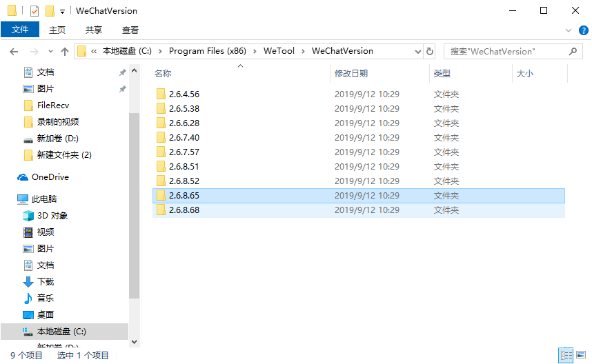Select the 2.6.7.40 folder icon
Viewport: 592px width, 364px height.
tap(161, 138)
